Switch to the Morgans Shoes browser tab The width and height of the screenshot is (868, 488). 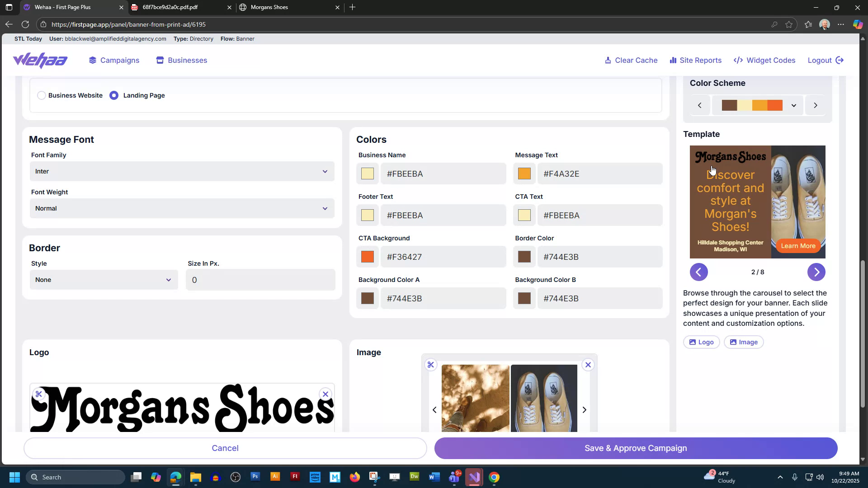tap(269, 7)
